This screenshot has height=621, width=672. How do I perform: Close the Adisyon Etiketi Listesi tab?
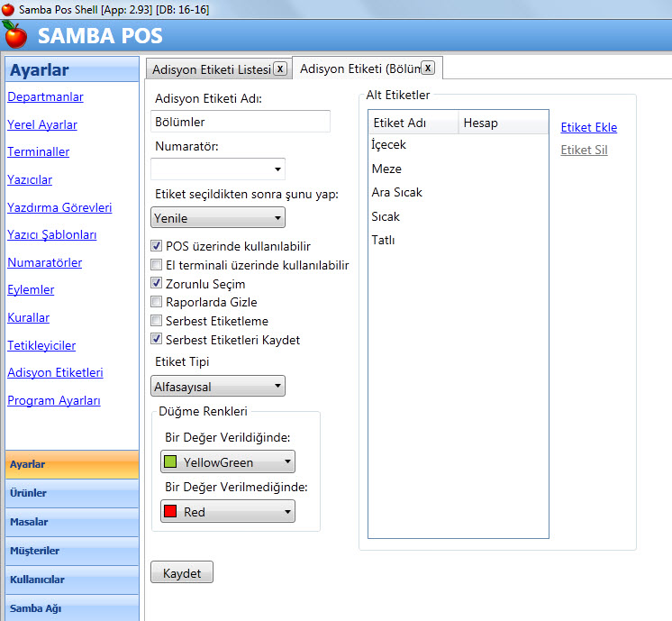(x=280, y=68)
